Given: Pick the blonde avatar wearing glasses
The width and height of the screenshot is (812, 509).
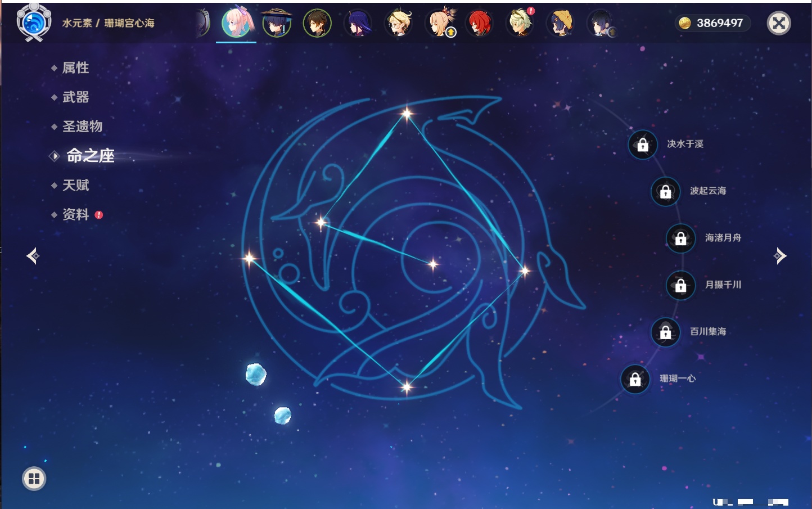Looking at the screenshot, I should 398,23.
